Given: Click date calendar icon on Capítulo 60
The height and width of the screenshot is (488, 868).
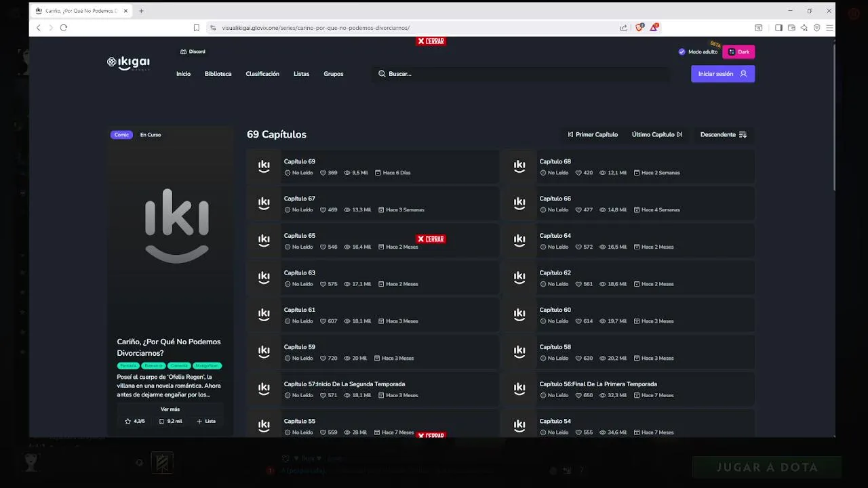Looking at the screenshot, I should (637, 321).
